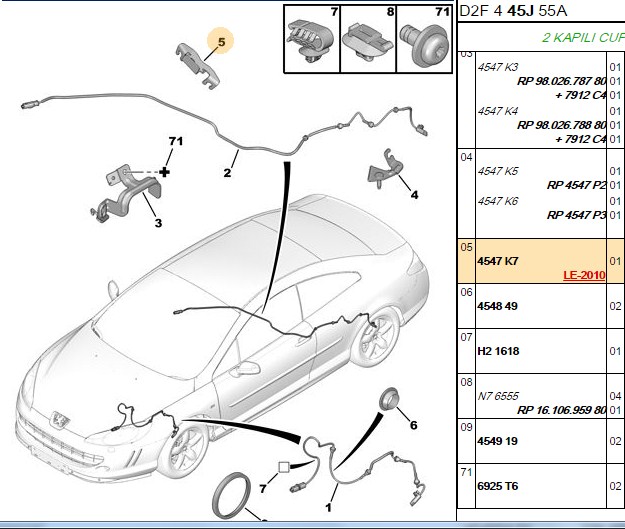Click row reference number 04 in table
This screenshot has height=529, width=625.
466,157
